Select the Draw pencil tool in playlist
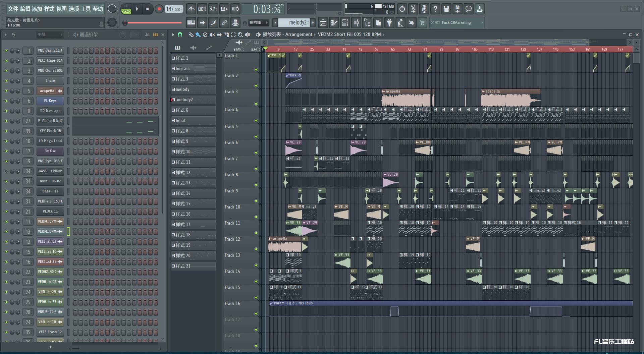The image size is (644, 354). click(191, 35)
